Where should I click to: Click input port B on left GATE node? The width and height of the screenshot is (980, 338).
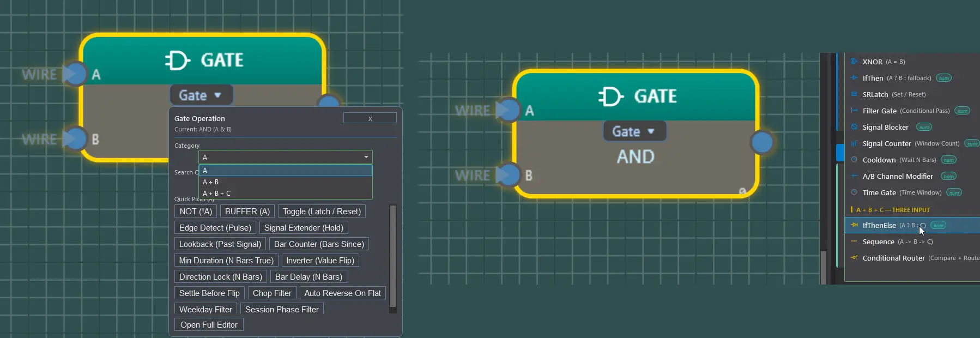pyautogui.click(x=75, y=138)
